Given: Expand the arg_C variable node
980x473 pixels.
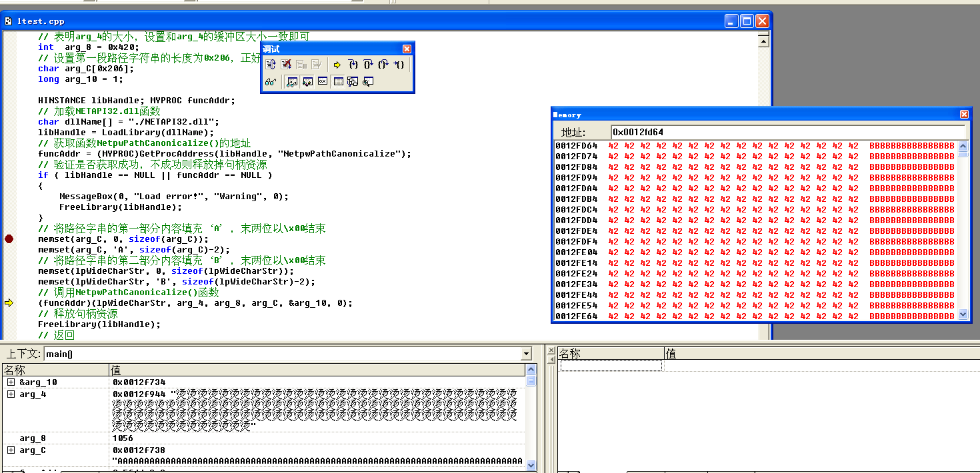Looking at the screenshot, I should click(x=11, y=450).
